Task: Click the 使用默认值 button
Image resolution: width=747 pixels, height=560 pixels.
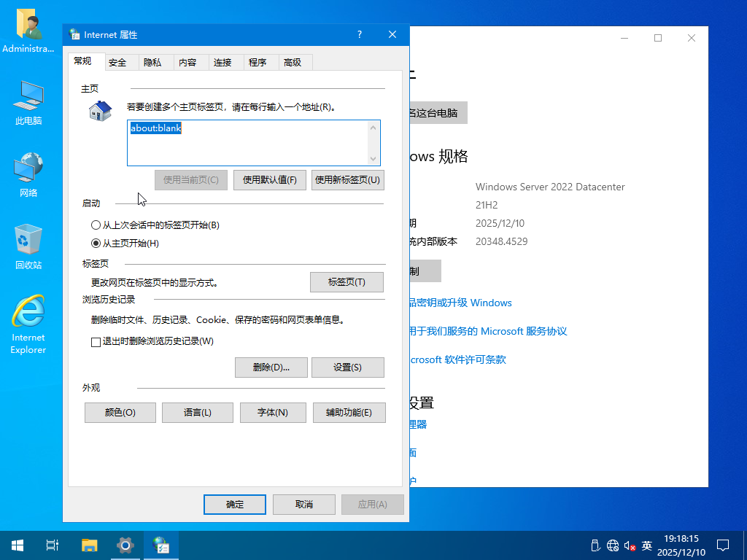Action: 269,179
